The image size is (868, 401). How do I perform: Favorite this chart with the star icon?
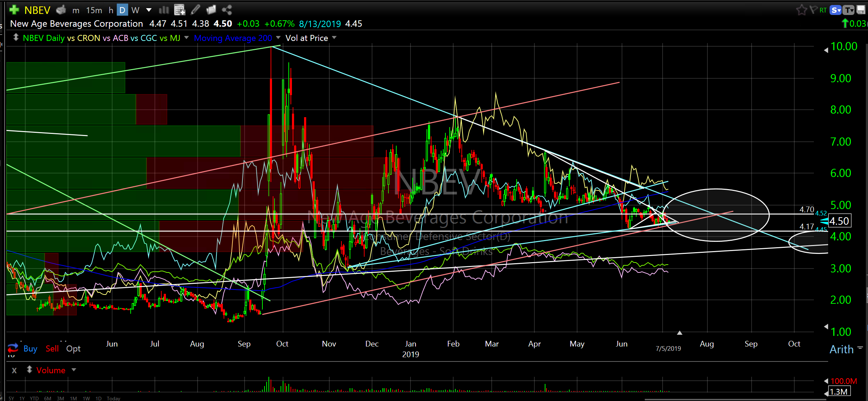(x=801, y=10)
